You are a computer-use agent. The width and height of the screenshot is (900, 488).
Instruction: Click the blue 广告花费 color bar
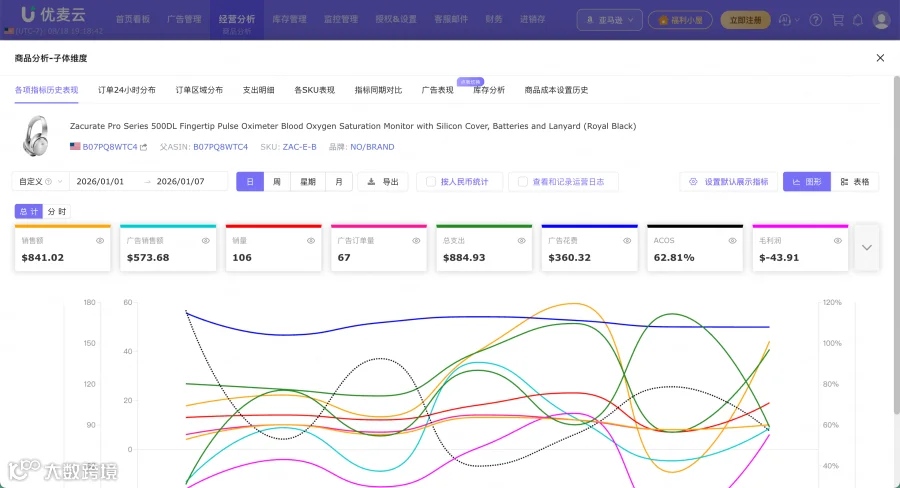(589, 226)
